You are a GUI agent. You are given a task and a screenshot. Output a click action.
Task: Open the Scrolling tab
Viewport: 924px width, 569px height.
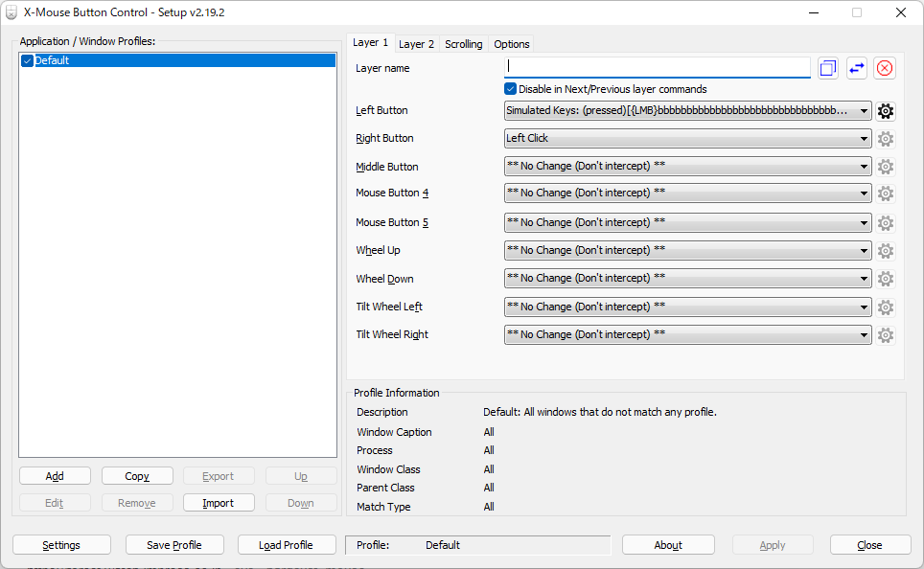click(463, 44)
